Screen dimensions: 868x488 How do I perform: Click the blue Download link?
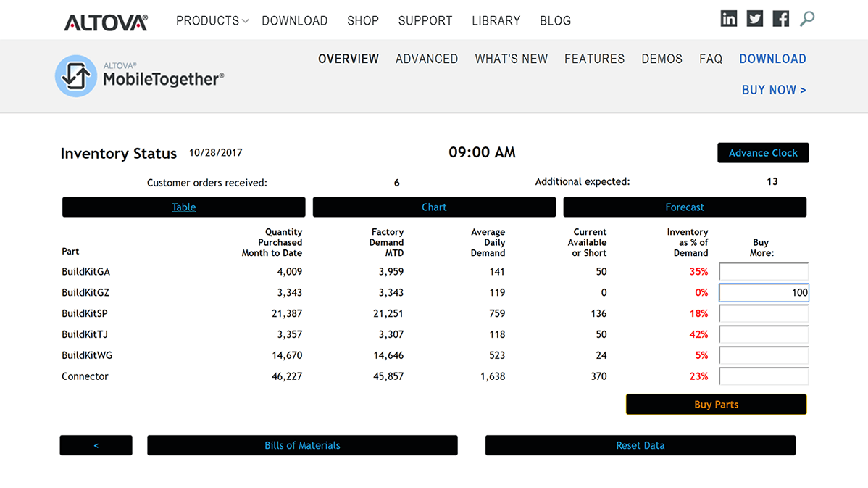[773, 59]
